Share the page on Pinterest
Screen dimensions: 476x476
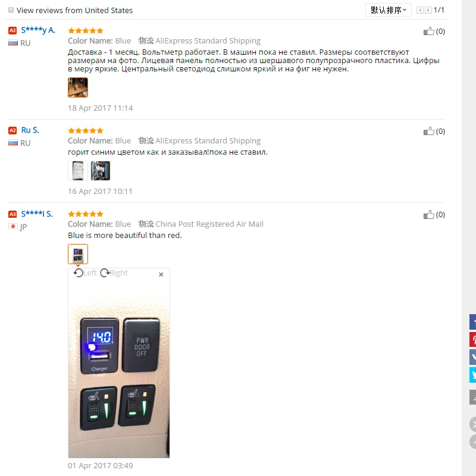(x=472, y=339)
